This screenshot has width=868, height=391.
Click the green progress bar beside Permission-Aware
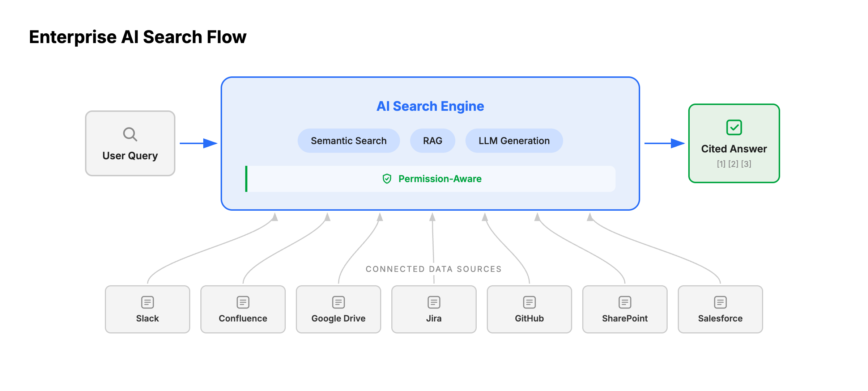(x=247, y=178)
